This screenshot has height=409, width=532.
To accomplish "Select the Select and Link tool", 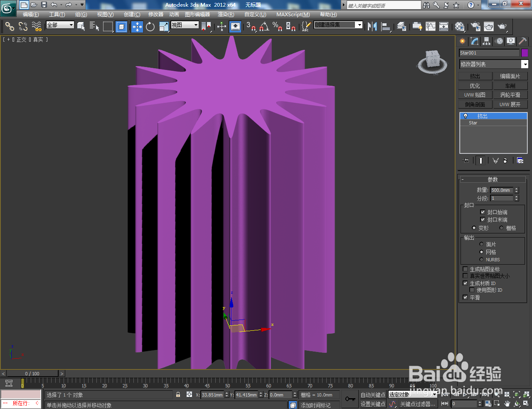I will (x=10, y=26).
